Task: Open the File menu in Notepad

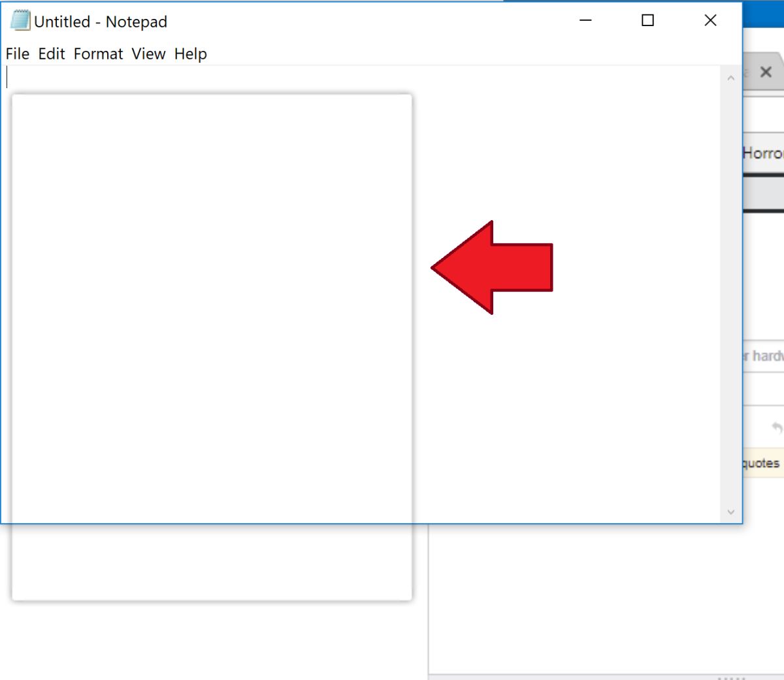Action: coord(18,54)
